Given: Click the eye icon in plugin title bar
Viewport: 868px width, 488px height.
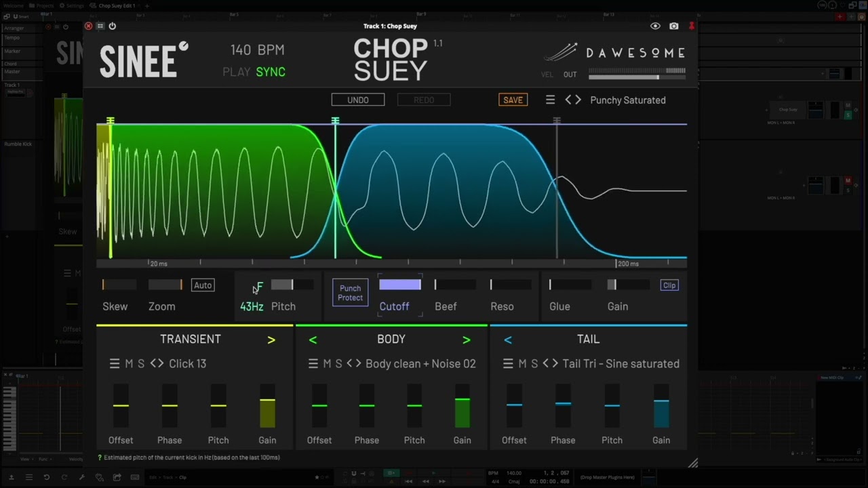Looking at the screenshot, I should 655,26.
